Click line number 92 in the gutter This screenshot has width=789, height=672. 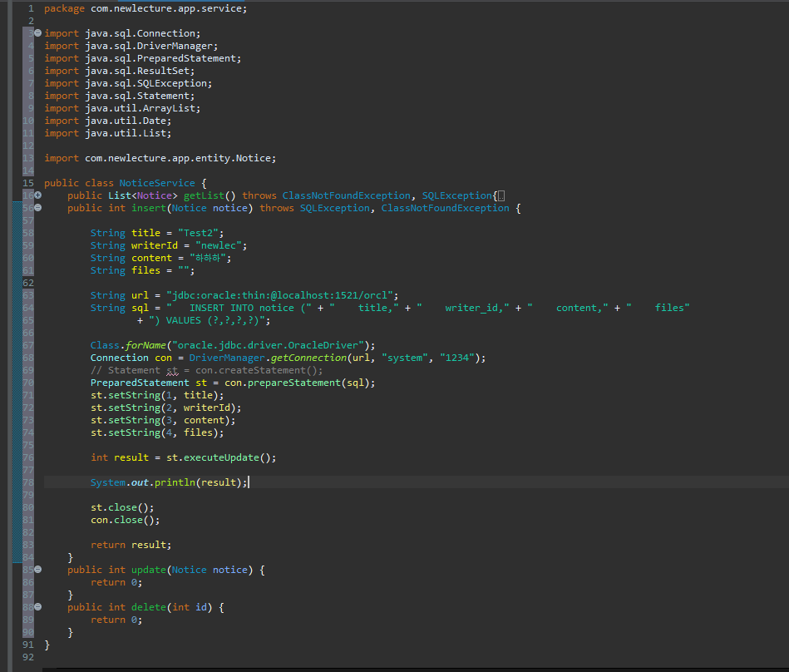(x=28, y=657)
